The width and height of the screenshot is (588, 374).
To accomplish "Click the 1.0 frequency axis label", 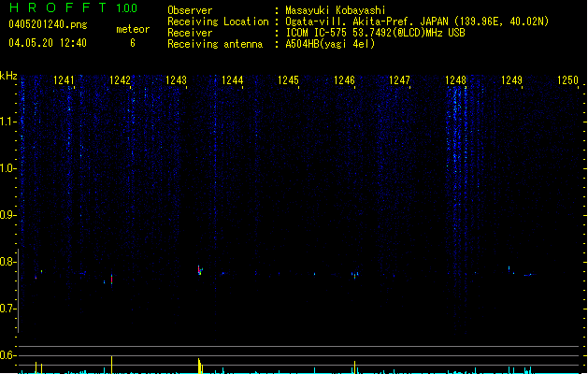I will [x=7, y=168].
